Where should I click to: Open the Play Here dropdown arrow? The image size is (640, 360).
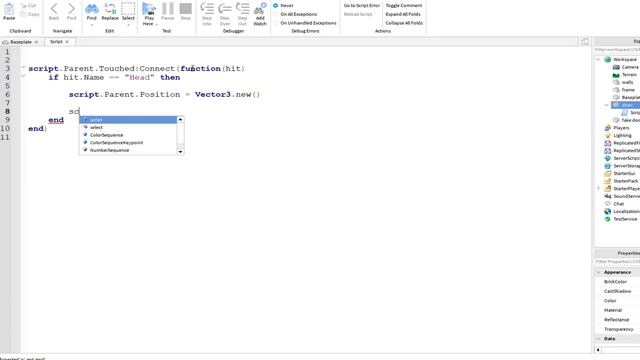pyautogui.click(x=156, y=24)
